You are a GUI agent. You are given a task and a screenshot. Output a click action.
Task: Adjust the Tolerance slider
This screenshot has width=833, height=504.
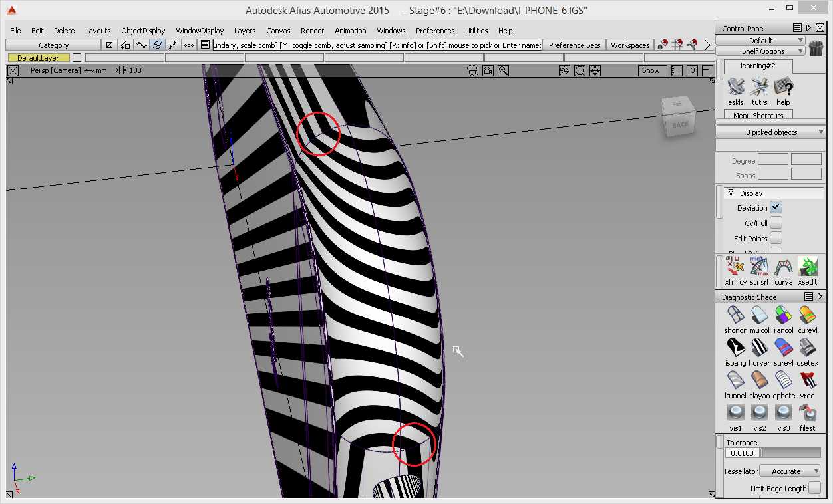[791, 453]
